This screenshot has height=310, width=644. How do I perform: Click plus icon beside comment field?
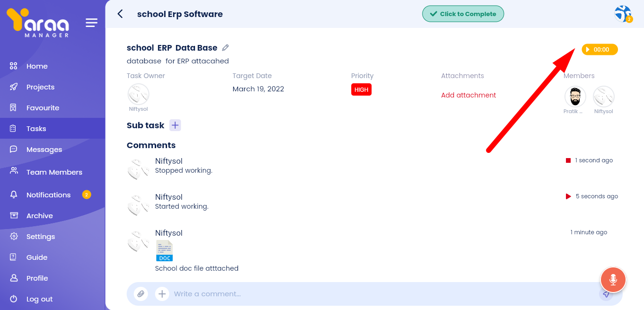(x=162, y=294)
